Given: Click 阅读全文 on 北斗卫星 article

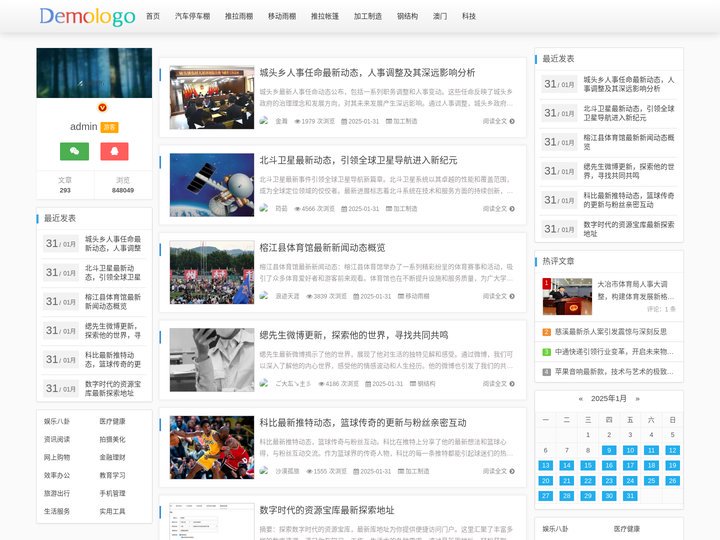Looking at the screenshot, I should click(495, 208).
